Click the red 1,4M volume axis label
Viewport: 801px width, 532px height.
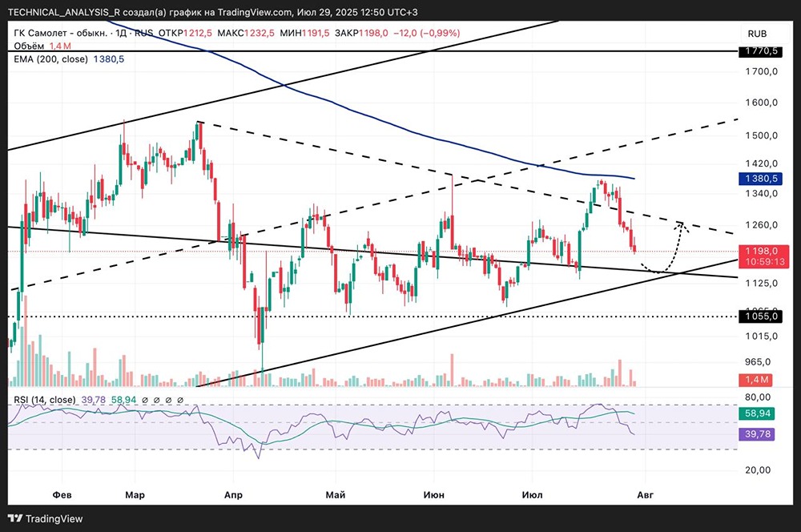[x=756, y=380]
